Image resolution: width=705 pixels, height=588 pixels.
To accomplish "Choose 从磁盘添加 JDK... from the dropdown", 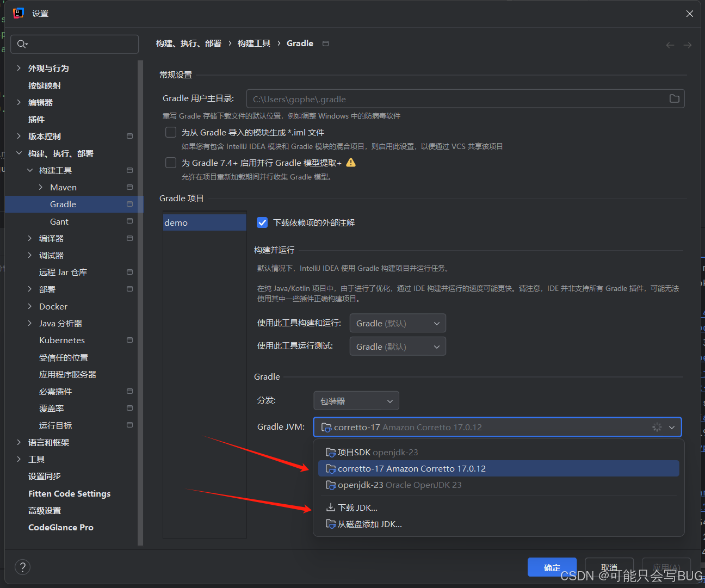I will tap(499, 524).
